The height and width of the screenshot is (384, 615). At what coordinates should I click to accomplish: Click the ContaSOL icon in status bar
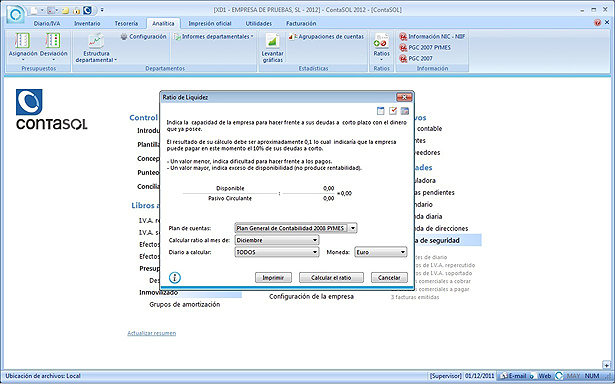[559, 376]
